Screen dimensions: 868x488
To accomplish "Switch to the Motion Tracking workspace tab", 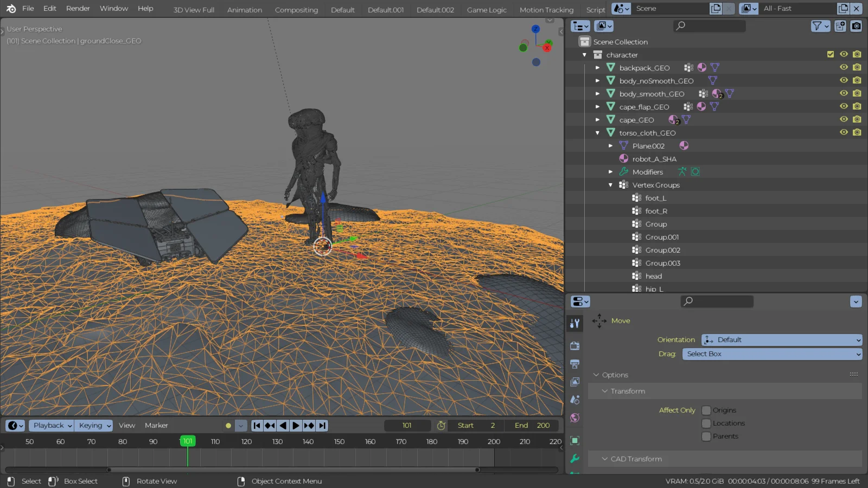I will pos(546,9).
